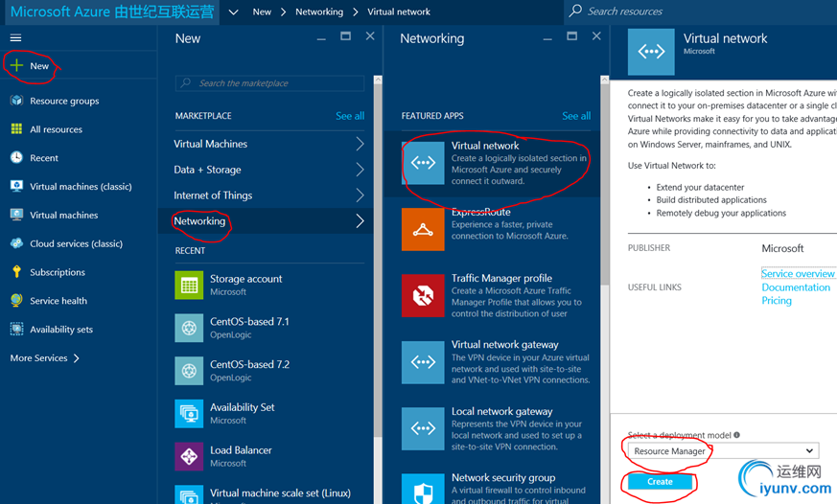Click the New breadcrumb item
The image size is (837, 504).
(262, 11)
